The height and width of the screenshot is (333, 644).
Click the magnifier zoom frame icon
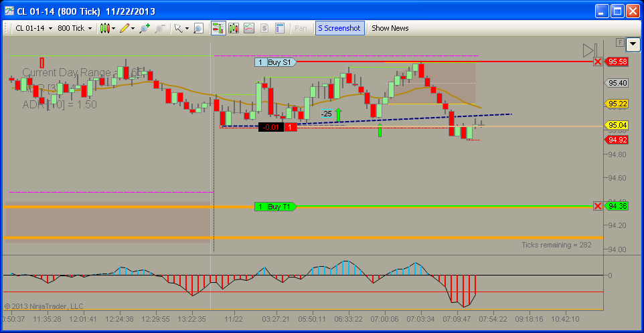pyautogui.click(x=198, y=28)
